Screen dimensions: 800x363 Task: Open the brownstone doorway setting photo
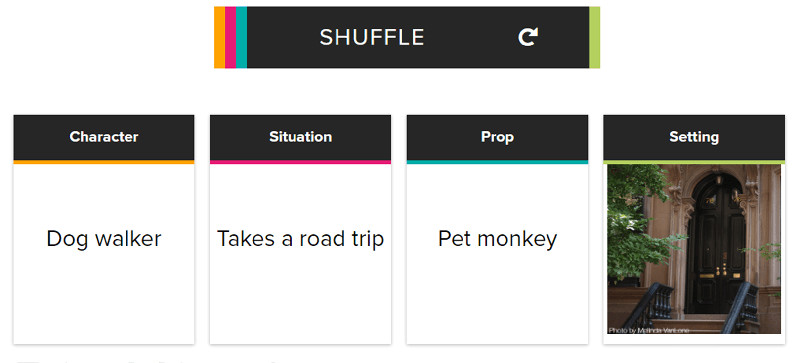pyautogui.click(x=694, y=249)
